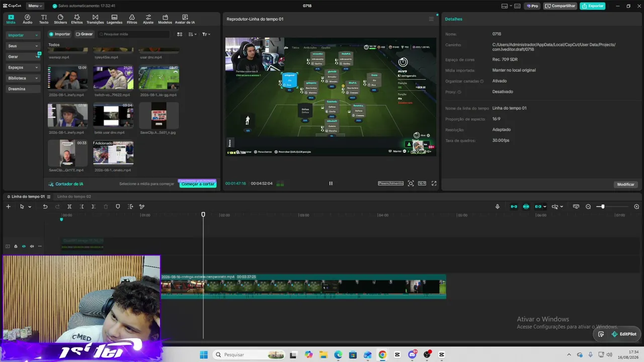Toggle clip linkage
Viewport: 644px width, 362px height.
coord(538,207)
